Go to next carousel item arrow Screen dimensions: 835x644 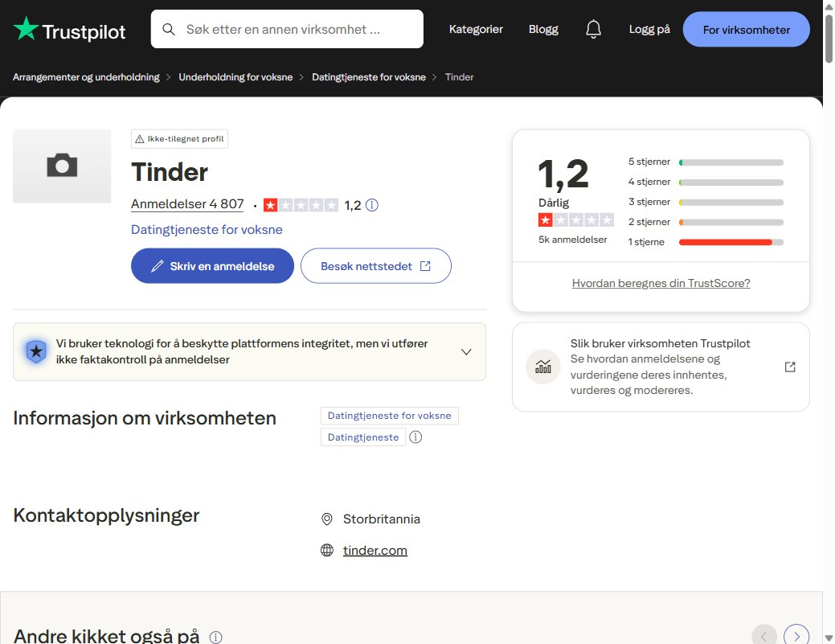796,635
